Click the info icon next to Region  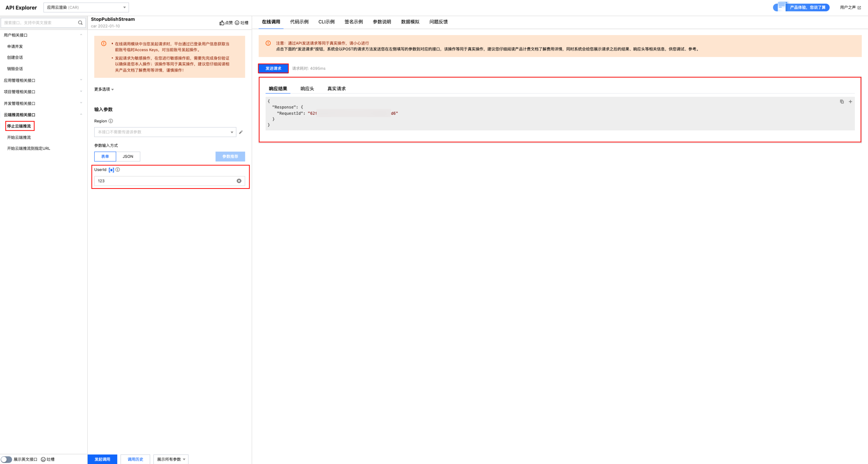tap(111, 121)
